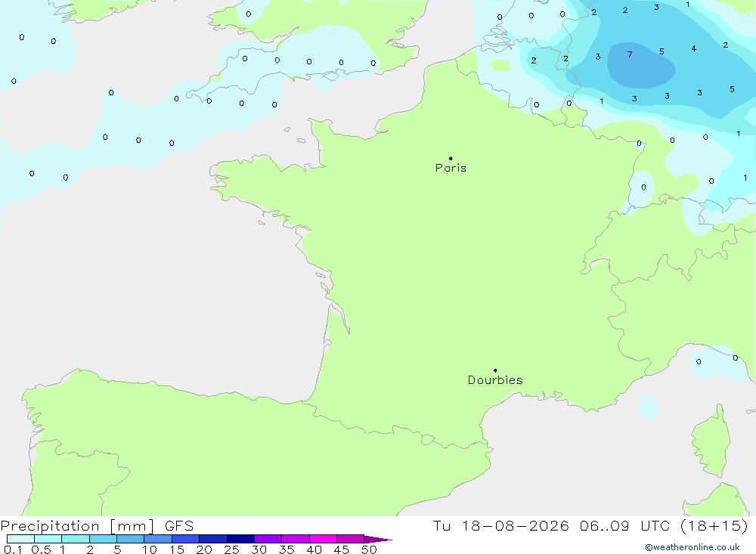Viewport: 756px width, 554px height.
Task: Click the Paris city marker dot
Action: [x=451, y=158]
